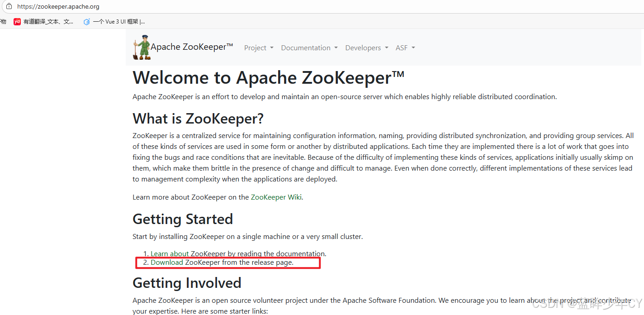Click the ZooKeeper mascot logo image

click(141, 47)
